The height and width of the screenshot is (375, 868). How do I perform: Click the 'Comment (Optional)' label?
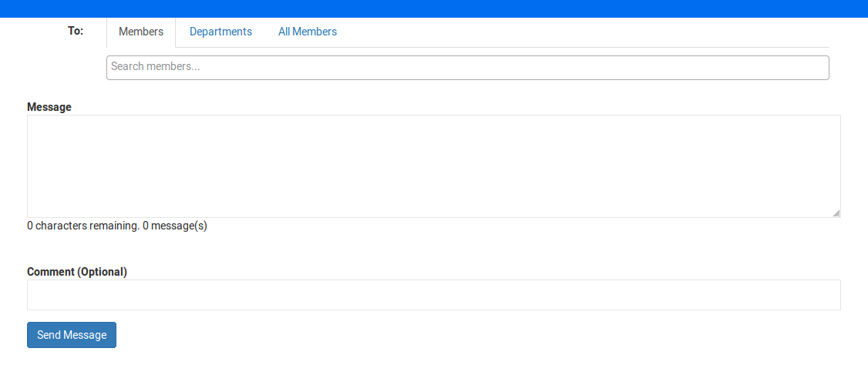(x=77, y=272)
